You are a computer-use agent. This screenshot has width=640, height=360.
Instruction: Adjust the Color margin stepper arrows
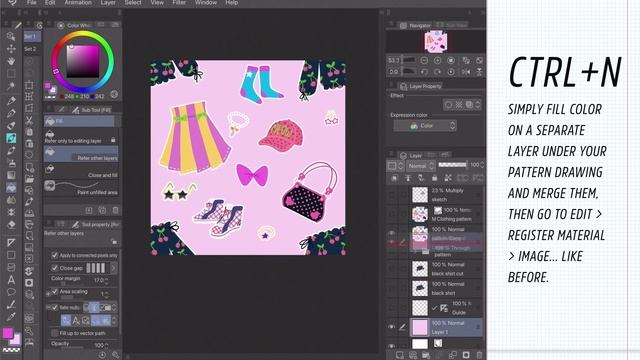point(107,281)
